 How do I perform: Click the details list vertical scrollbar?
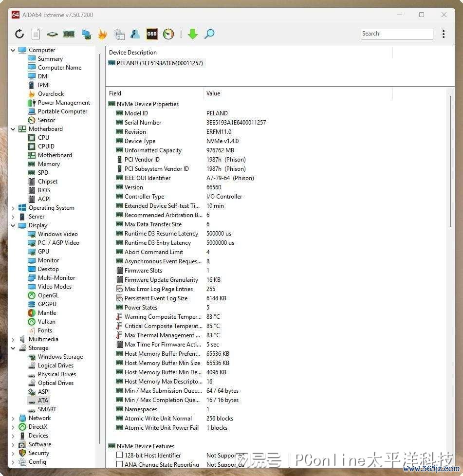coord(450,161)
